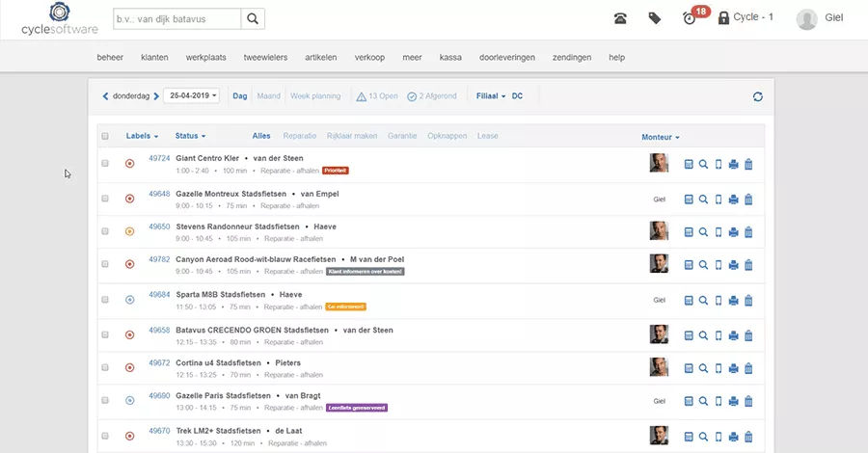868x453 pixels.
Task: Open calculator icon for order 49658
Action: pos(689,335)
